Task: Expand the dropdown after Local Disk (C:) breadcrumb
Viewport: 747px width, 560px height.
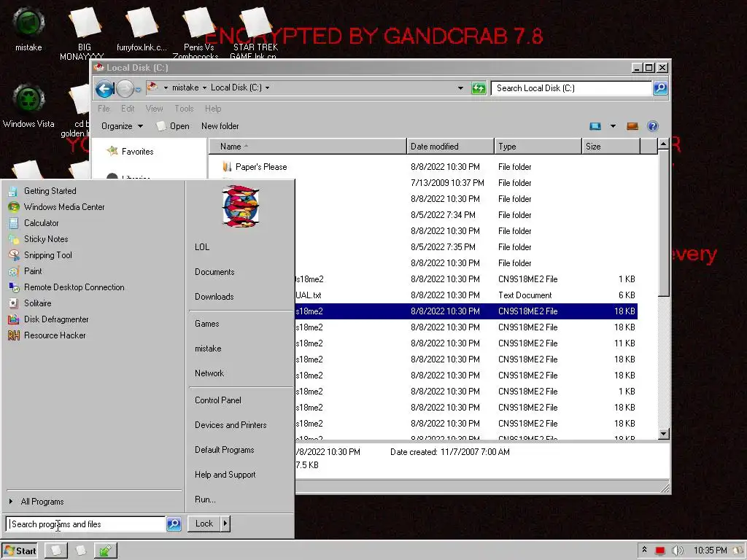Action: (267, 87)
